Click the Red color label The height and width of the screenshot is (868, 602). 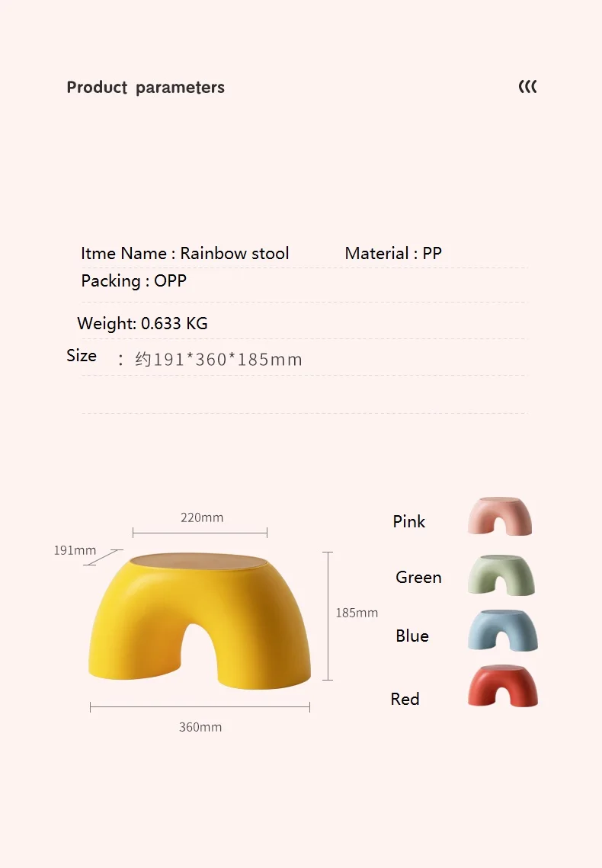tap(405, 699)
